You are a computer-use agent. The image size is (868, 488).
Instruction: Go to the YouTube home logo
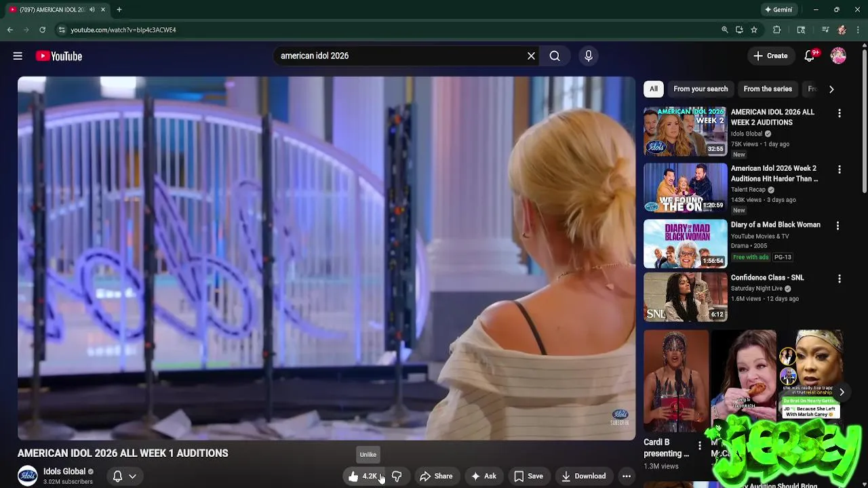(x=59, y=56)
